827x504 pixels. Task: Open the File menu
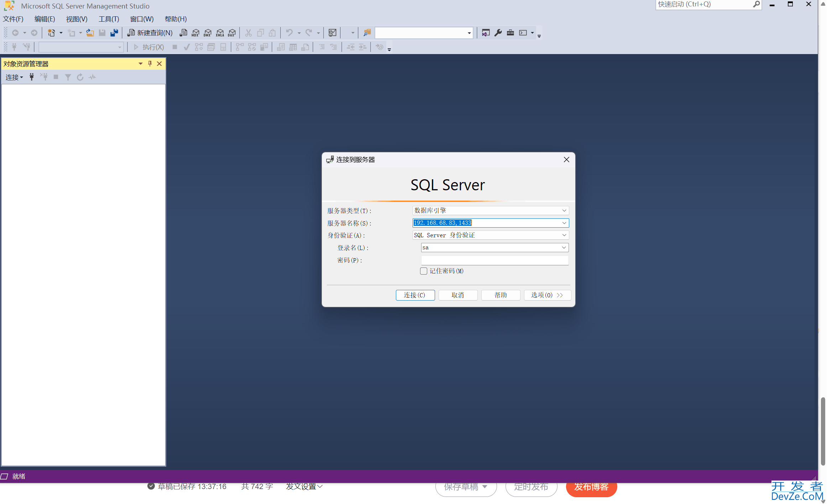tap(13, 19)
